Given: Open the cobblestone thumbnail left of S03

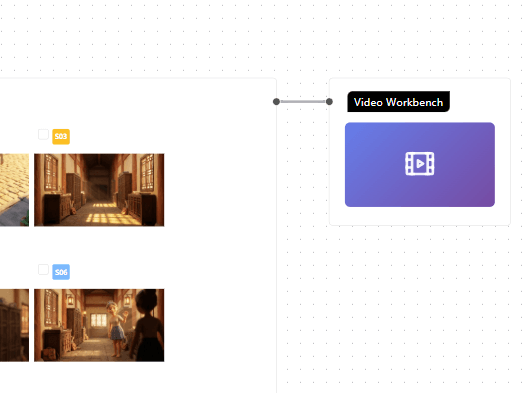Looking at the screenshot, I should pyautogui.click(x=14, y=190).
